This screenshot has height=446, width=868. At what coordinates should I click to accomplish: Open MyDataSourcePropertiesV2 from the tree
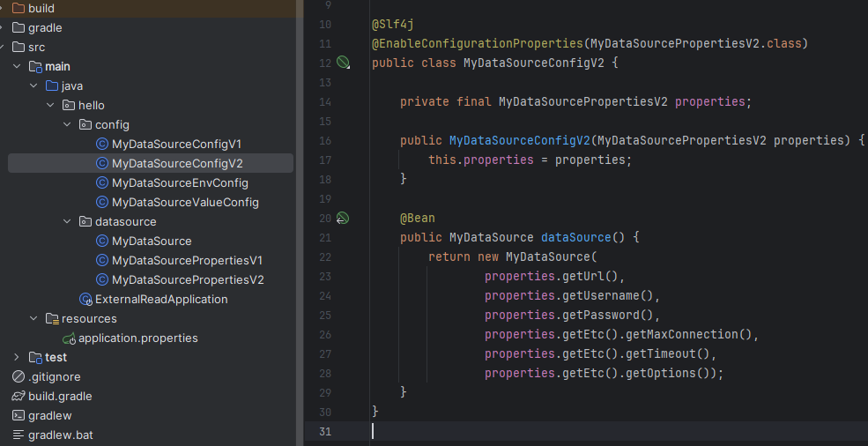(x=188, y=279)
